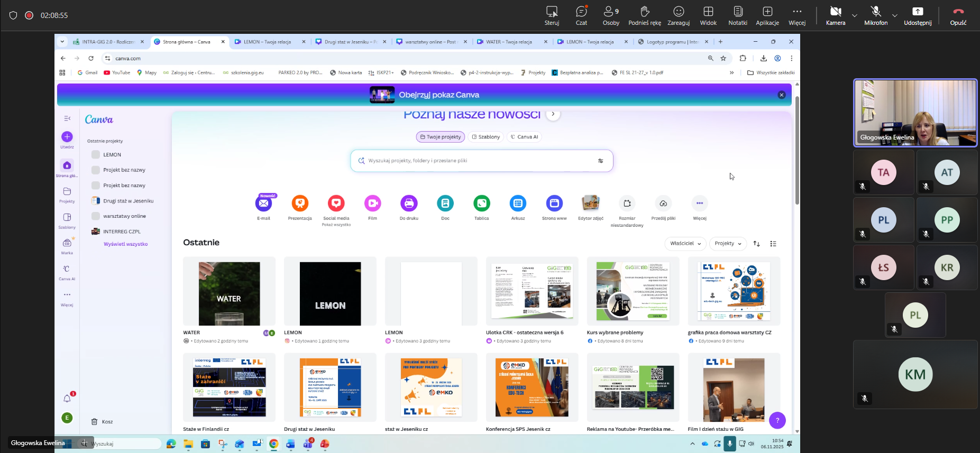Expand the Właściciel filter dropdown
Viewport: 980px width, 453px height.
point(685,244)
